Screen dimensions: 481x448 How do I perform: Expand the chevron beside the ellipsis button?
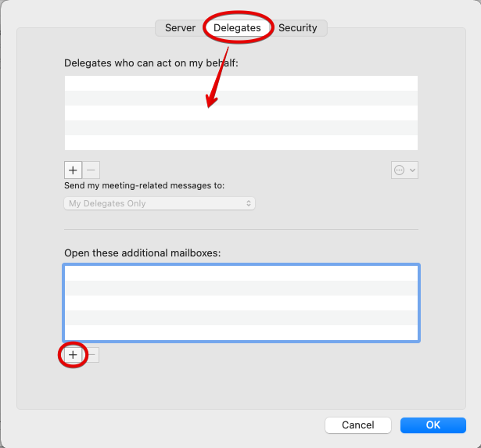[413, 170]
